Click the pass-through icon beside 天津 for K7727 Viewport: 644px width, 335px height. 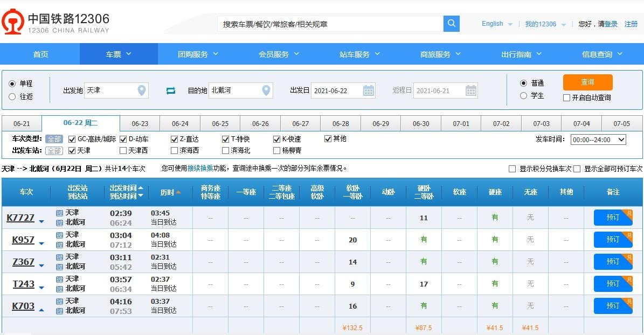(x=60, y=213)
